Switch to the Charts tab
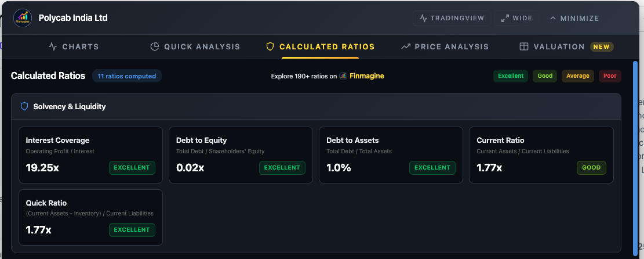Viewport: 644px width, 259px height. point(74,46)
